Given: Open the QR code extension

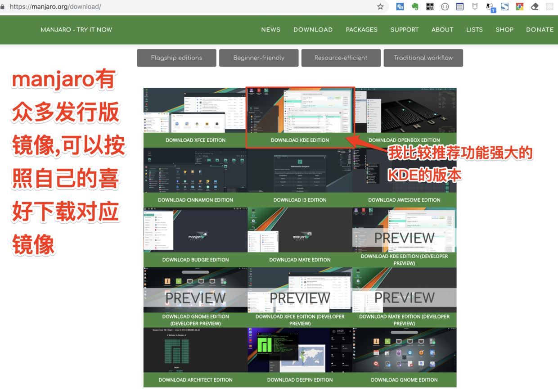Looking at the screenshot, I should (x=430, y=7).
